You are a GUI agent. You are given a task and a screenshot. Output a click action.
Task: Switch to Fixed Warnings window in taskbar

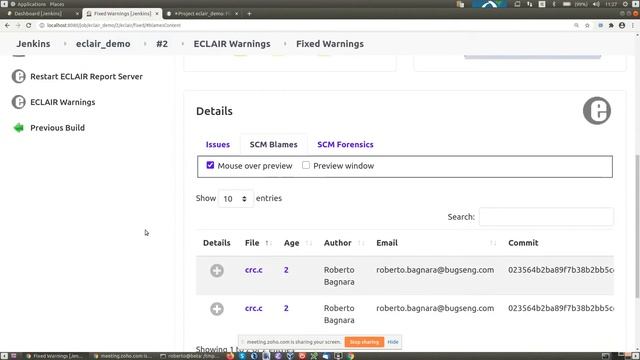(55, 356)
